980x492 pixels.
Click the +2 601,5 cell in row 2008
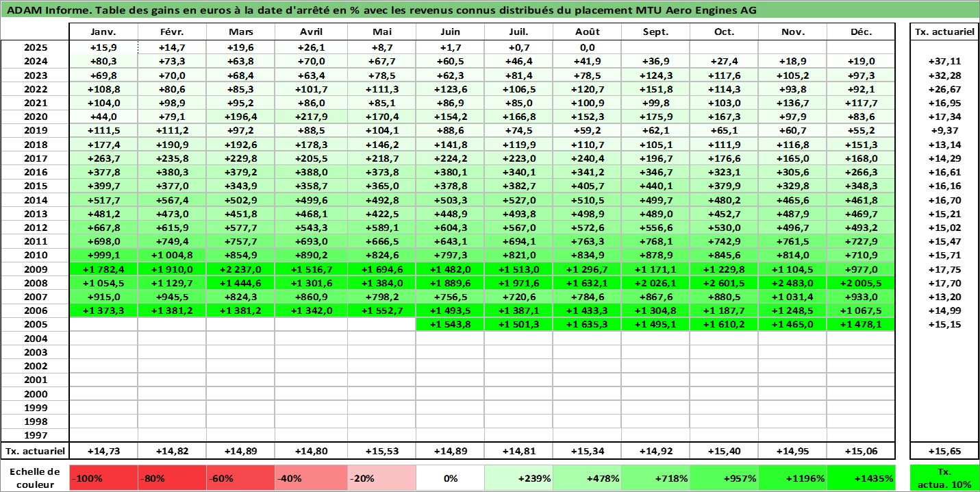(724, 283)
